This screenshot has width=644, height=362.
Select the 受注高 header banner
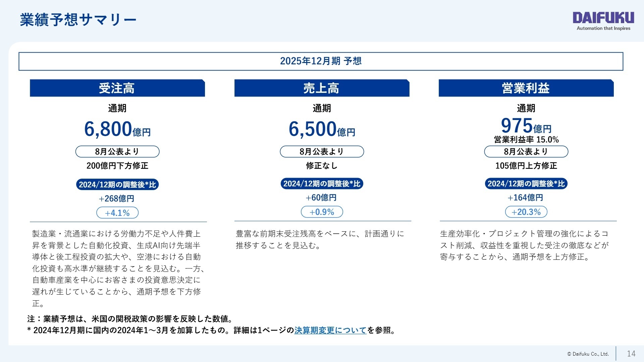[117, 88]
